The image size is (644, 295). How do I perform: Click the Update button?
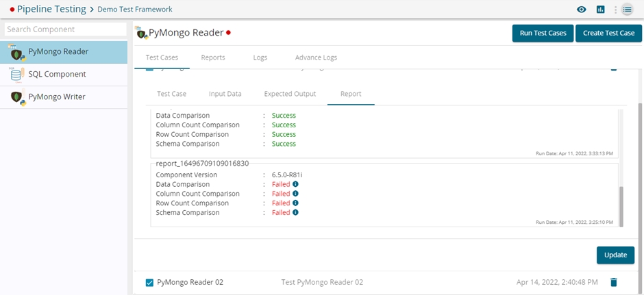pos(615,255)
